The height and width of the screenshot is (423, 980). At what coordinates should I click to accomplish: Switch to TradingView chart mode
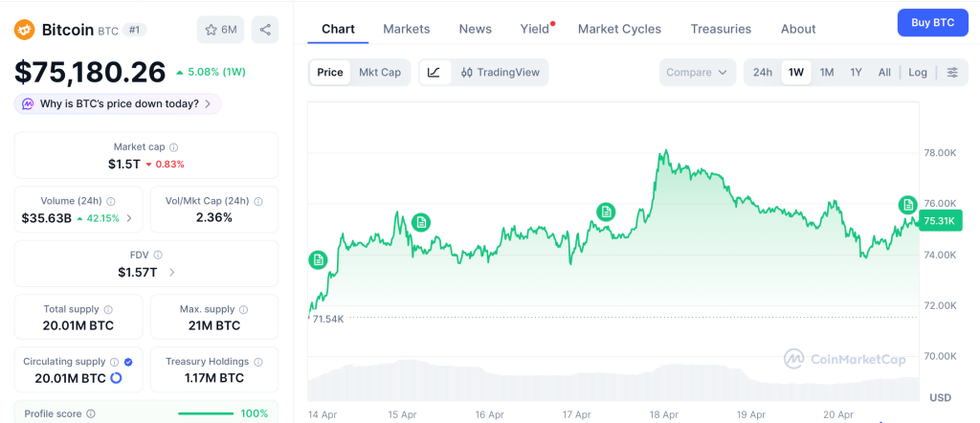click(x=500, y=72)
